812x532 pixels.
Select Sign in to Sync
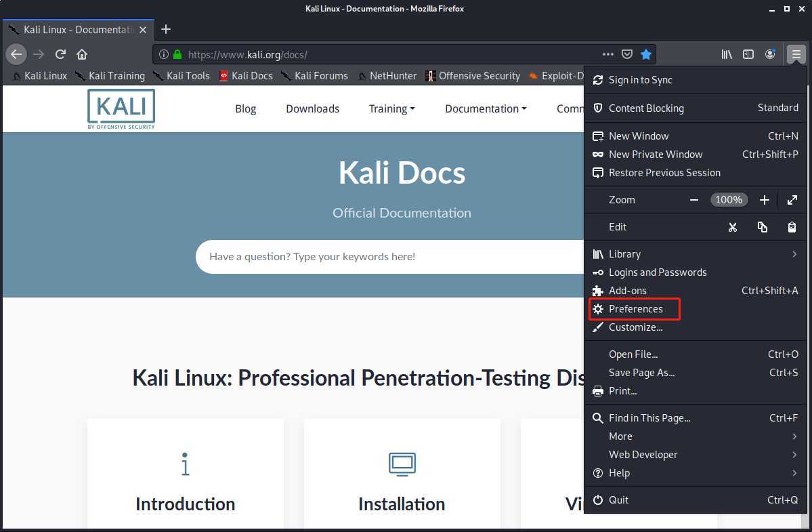[695, 80]
